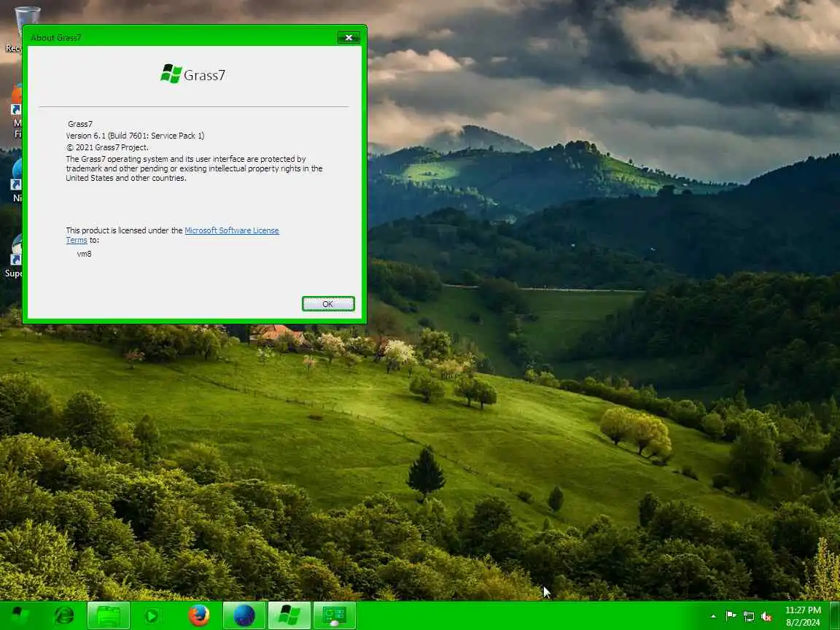Click the 'Version 6.1 (Build 7601: Service Pack 1)' text
840x630 pixels.
pos(135,136)
